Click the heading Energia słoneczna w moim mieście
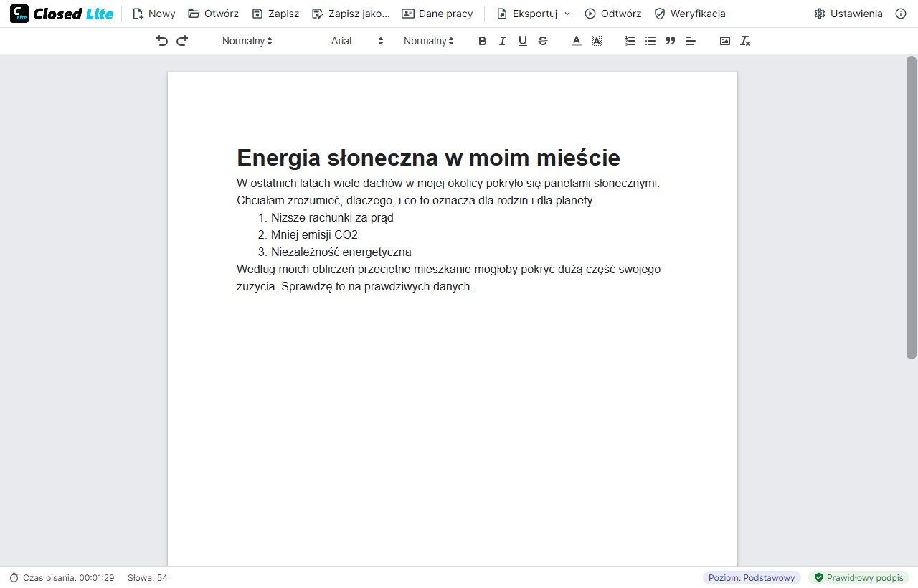The image size is (918, 588). point(428,158)
